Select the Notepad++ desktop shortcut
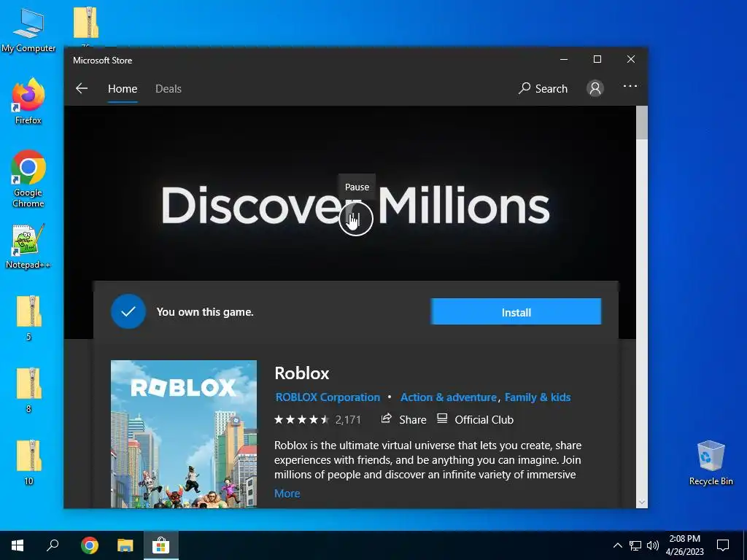This screenshot has width=747, height=560. [28, 246]
